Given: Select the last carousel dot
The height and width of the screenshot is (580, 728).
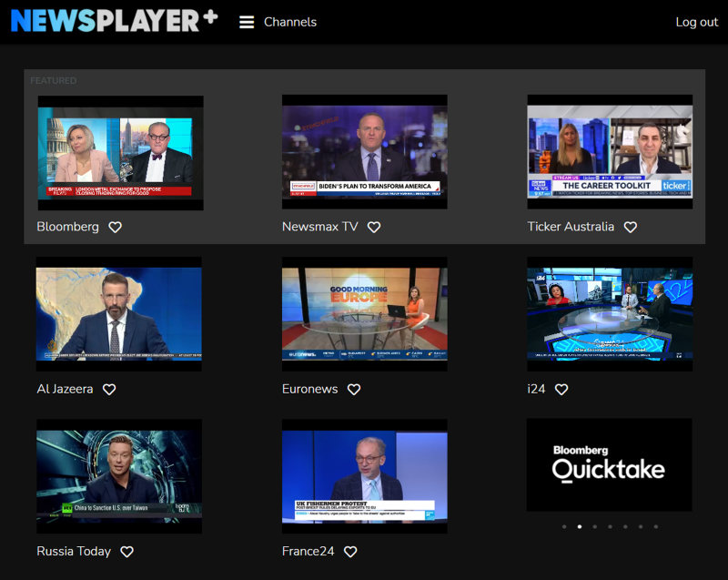Looking at the screenshot, I should click(x=655, y=526).
